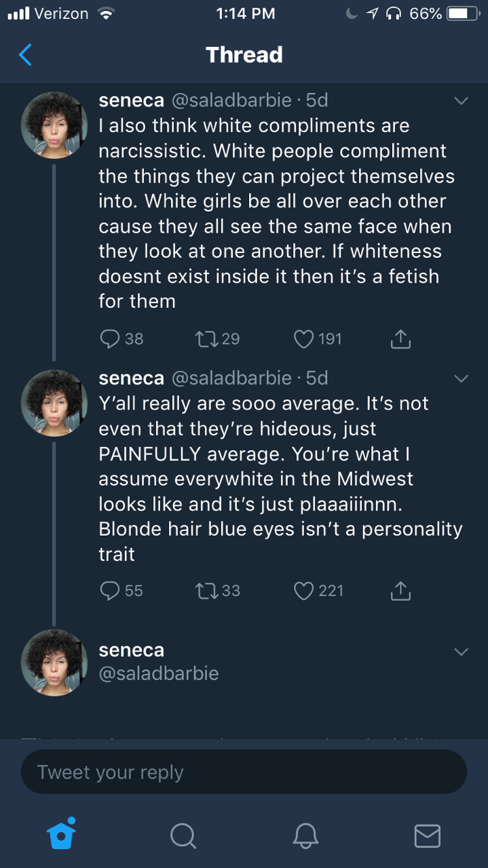This screenshot has height=868, width=488.
Task: Open the Notifications bell tab
Action: (305, 835)
